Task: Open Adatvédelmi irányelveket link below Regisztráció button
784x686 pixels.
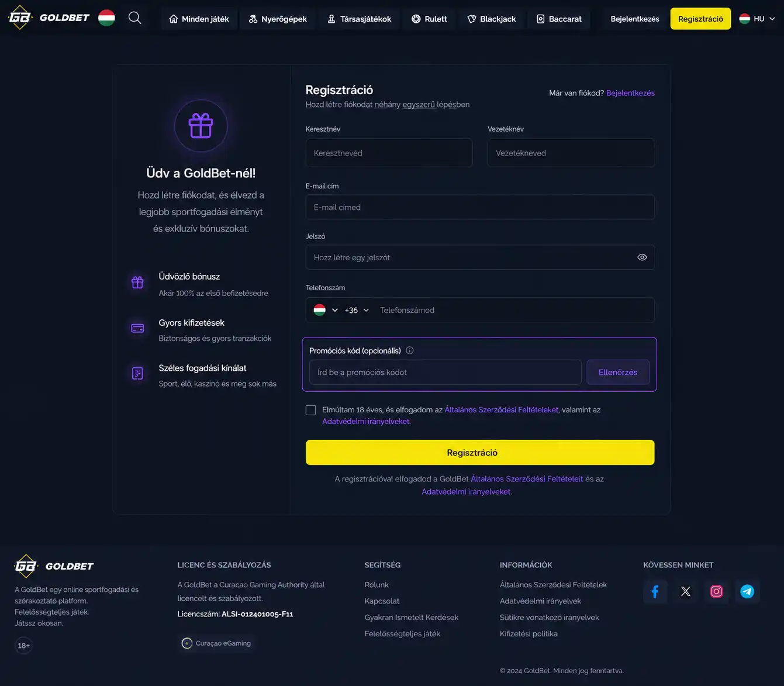Action: pyautogui.click(x=466, y=492)
